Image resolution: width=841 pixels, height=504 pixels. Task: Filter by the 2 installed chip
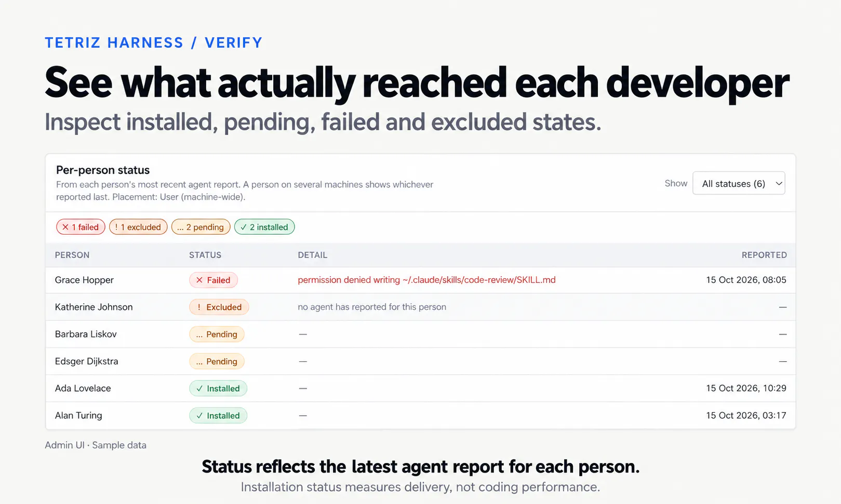pyautogui.click(x=264, y=227)
